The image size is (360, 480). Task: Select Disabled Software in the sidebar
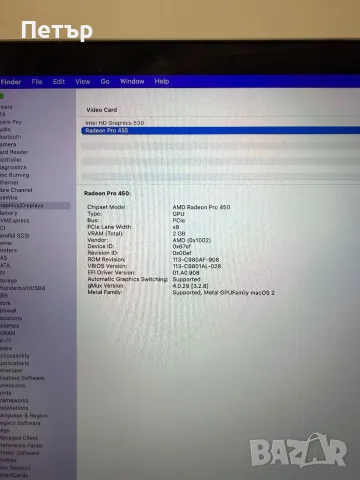[x=22, y=378]
